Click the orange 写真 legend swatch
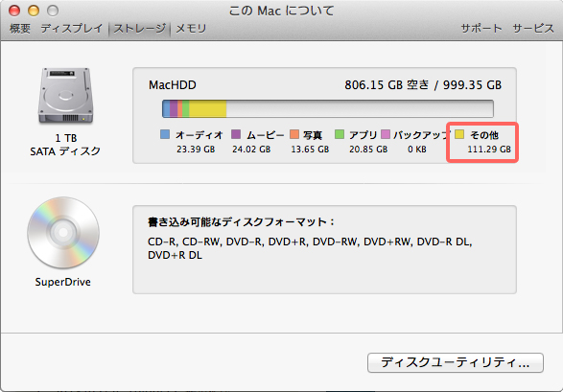Screen dimensions: 563x392 click(294, 134)
